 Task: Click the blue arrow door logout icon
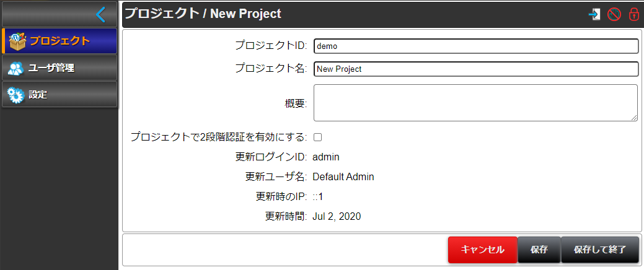pos(594,14)
